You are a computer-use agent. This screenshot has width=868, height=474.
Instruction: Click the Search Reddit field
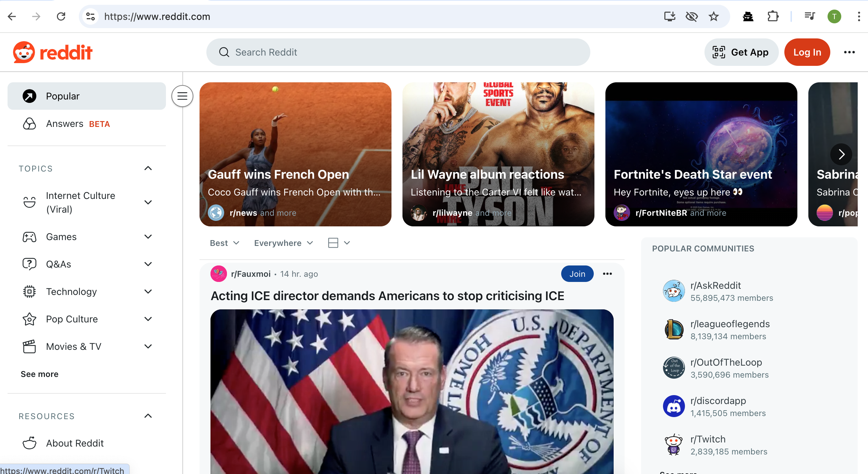coord(398,52)
